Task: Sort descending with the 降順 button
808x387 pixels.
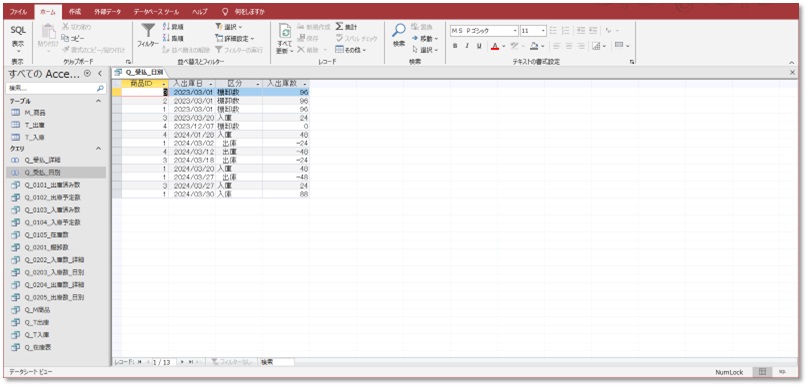Action: click(x=173, y=38)
